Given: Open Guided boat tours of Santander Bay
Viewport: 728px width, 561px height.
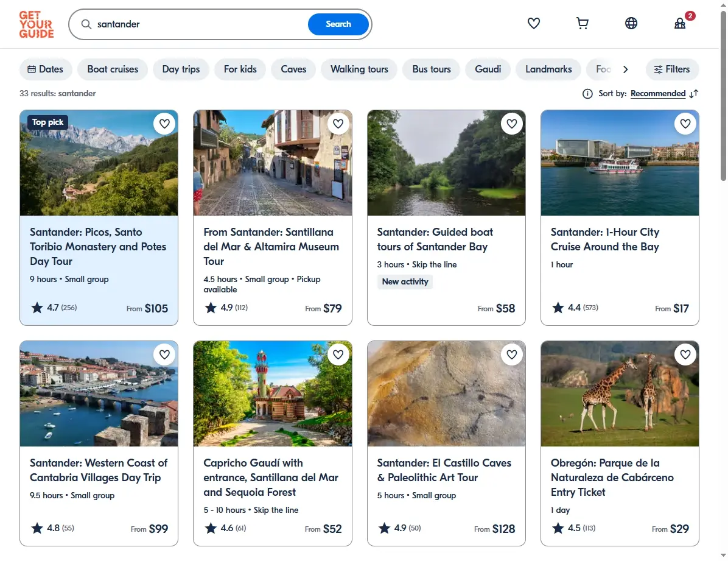Looking at the screenshot, I should click(435, 239).
